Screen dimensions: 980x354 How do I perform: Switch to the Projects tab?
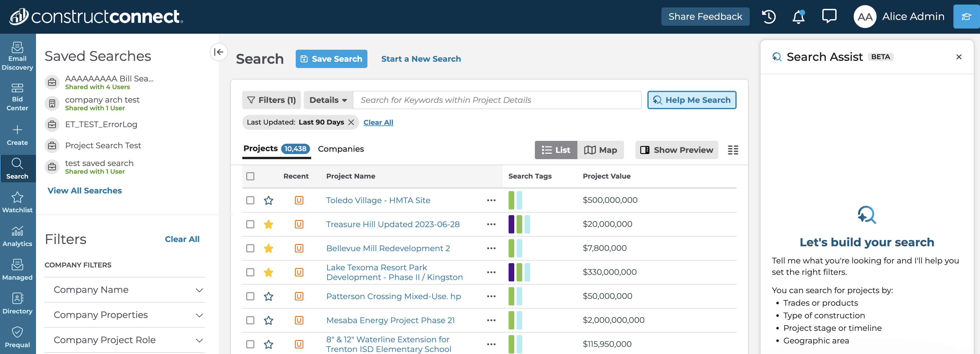[x=277, y=149]
